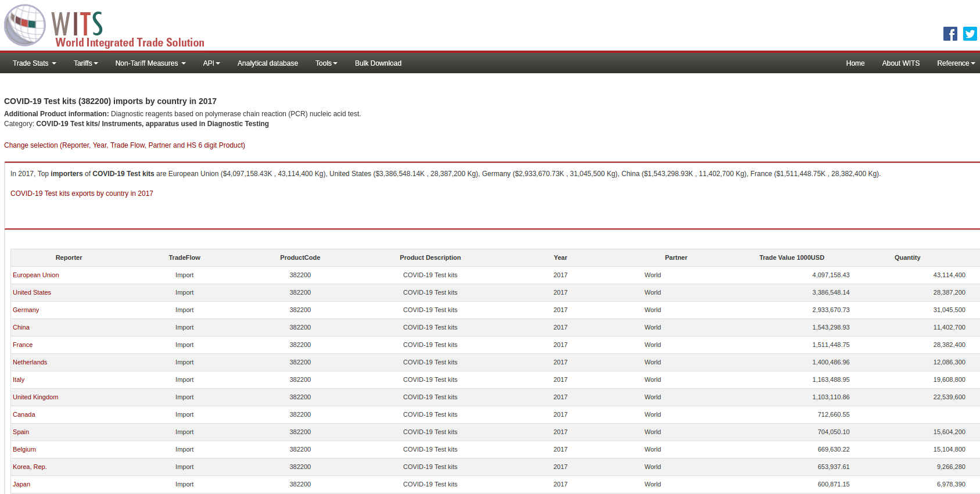Viewport: 980px width, 494px height.
Task: Go to Analytical database
Action: [x=267, y=63]
